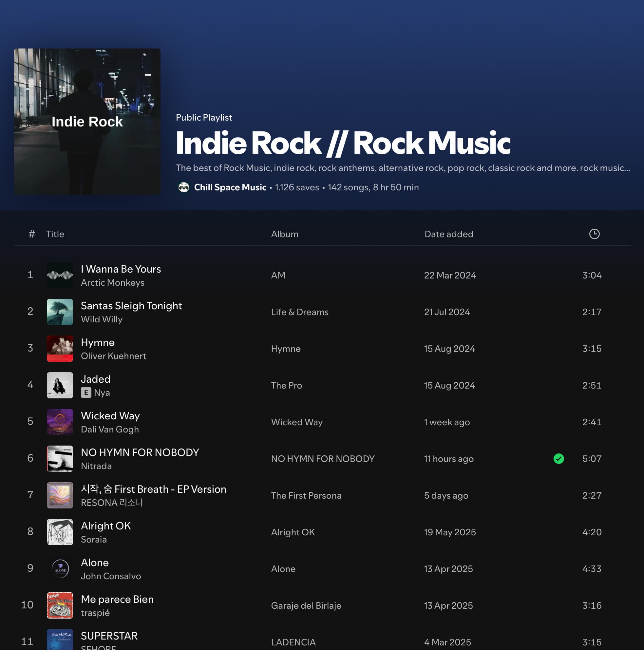Open artist Wild Willy
Screen dimensions: 644x650
tap(102, 319)
